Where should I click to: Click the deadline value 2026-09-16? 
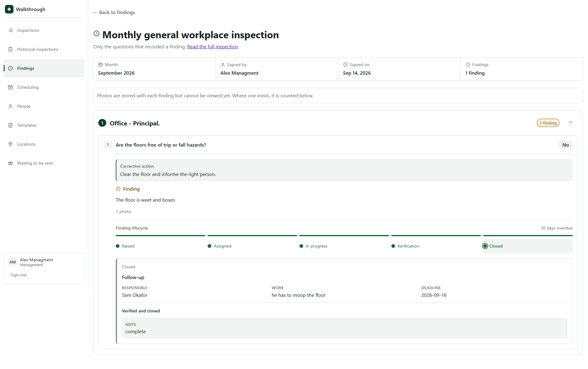[x=434, y=295]
